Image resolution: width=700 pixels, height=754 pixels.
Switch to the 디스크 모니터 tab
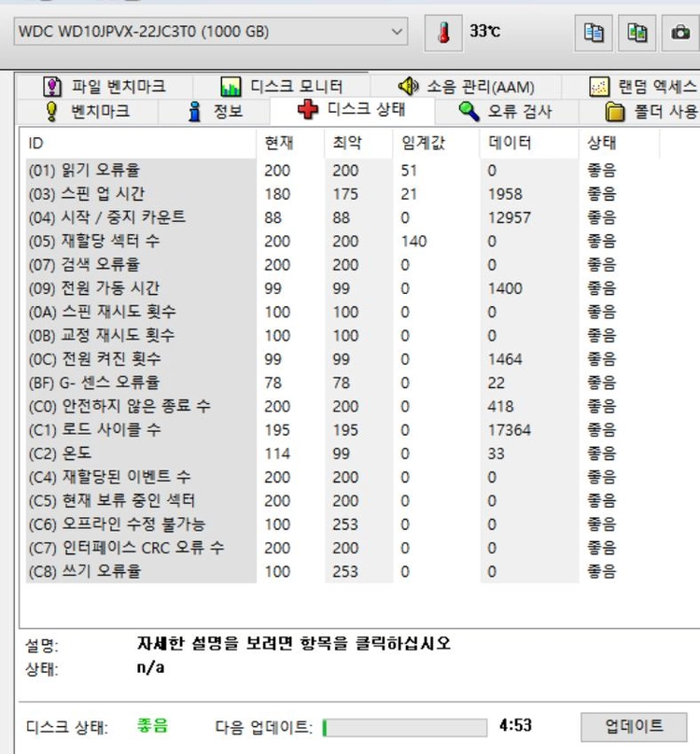(282, 87)
